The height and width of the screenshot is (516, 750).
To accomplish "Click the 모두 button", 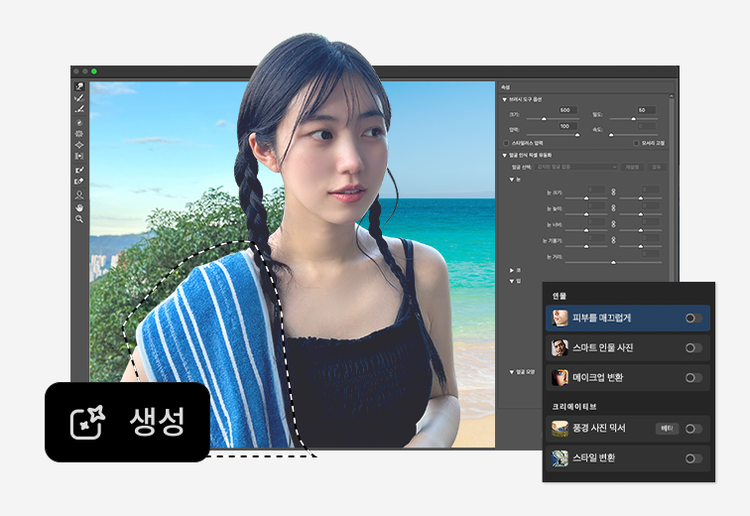I will tap(656, 167).
